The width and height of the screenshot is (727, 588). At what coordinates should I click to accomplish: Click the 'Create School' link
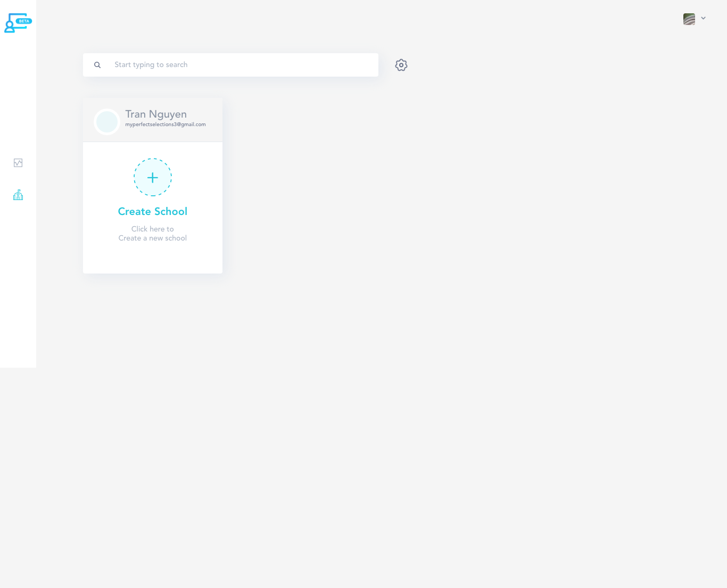(x=153, y=211)
